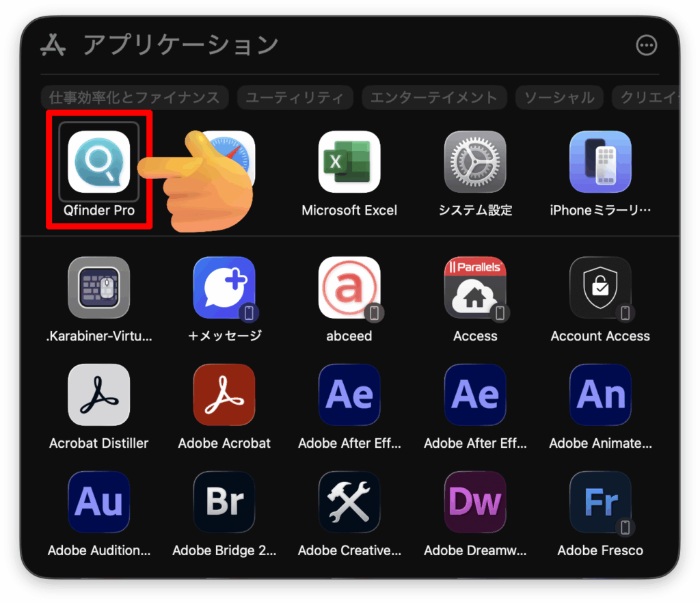
Task: Launch Adobe Bridge
Action: pyautogui.click(x=224, y=502)
